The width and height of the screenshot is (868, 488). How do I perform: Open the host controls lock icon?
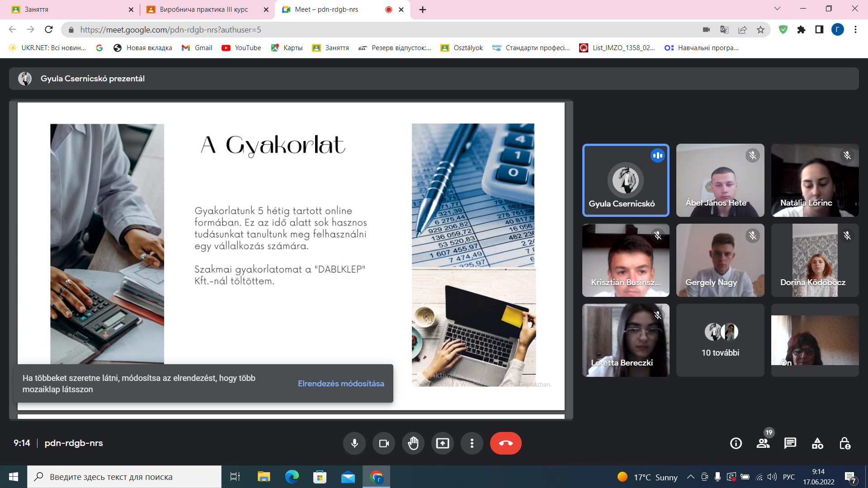click(844, 443)
